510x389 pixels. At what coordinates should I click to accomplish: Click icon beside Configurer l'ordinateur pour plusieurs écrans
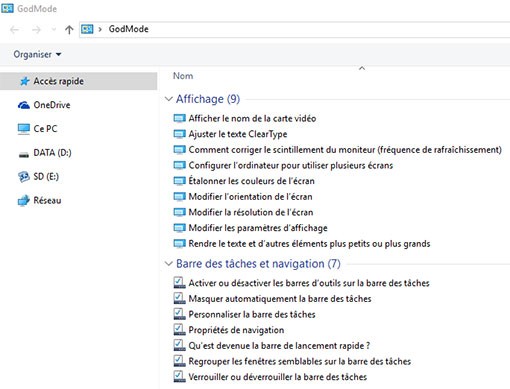180,165
